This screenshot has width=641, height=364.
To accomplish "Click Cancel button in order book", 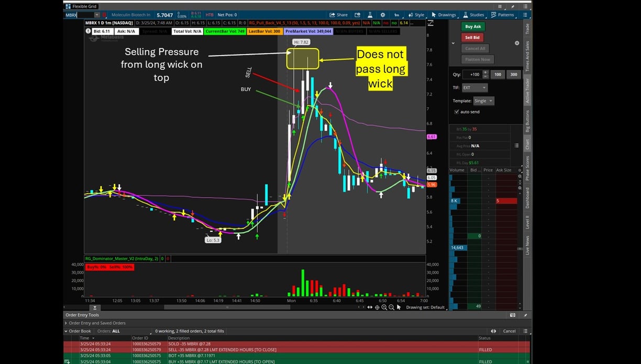I will point(509,331).
